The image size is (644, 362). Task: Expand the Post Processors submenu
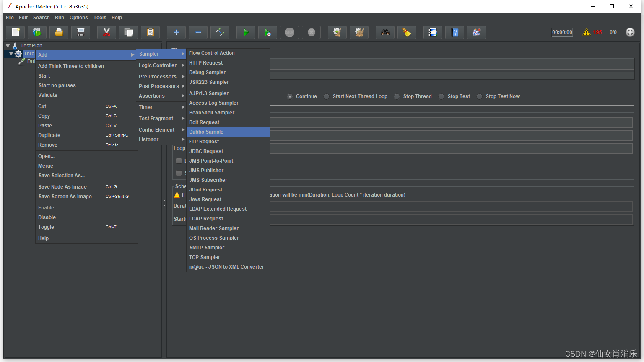161,86
